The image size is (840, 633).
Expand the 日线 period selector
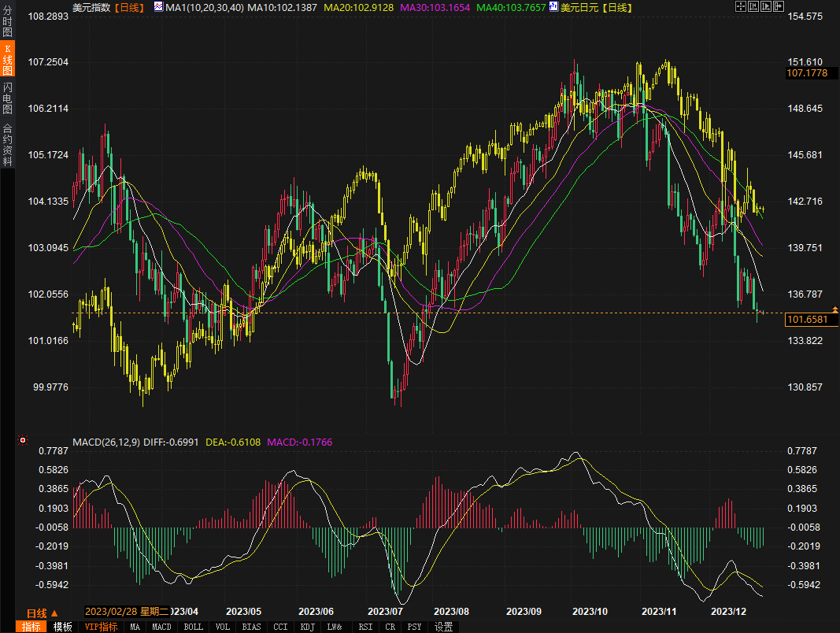[x=43, y=613]
